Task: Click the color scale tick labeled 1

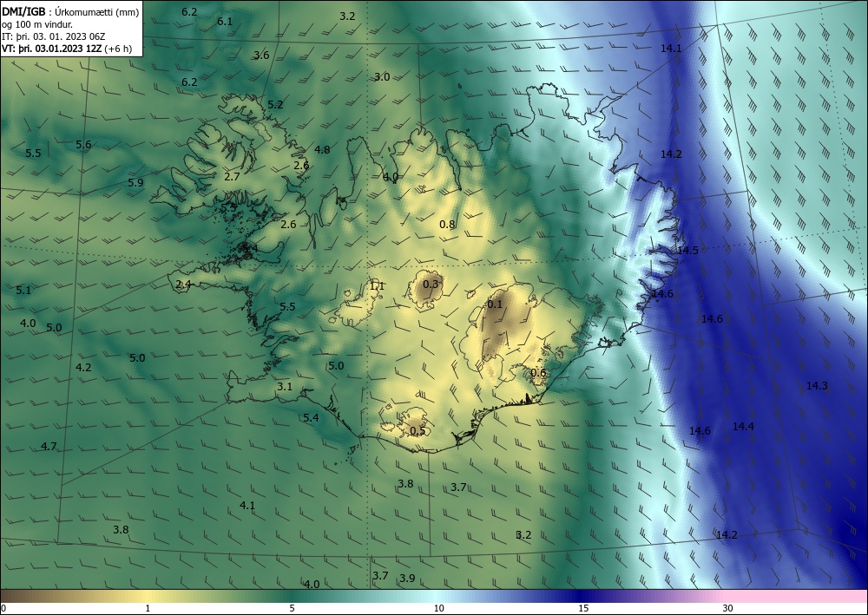Action: coord(148,608)
